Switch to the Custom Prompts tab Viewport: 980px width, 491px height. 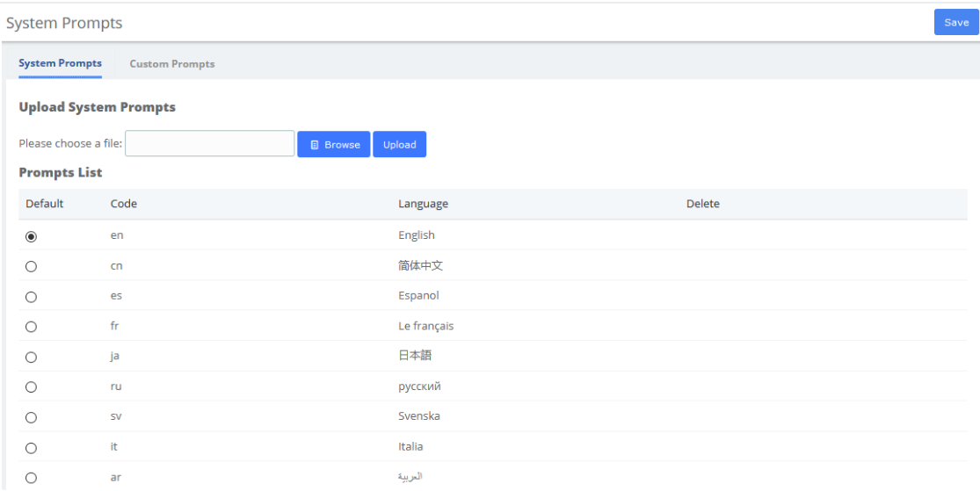click(x=172, y=64)
